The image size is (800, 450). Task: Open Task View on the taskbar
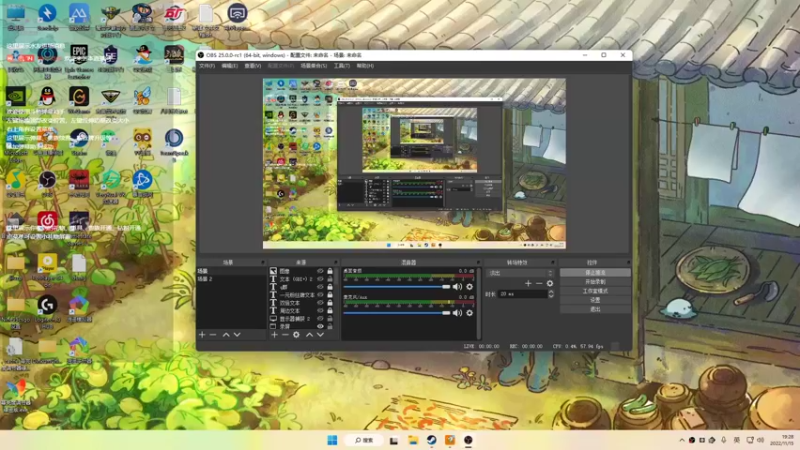(x=394, y=440)
